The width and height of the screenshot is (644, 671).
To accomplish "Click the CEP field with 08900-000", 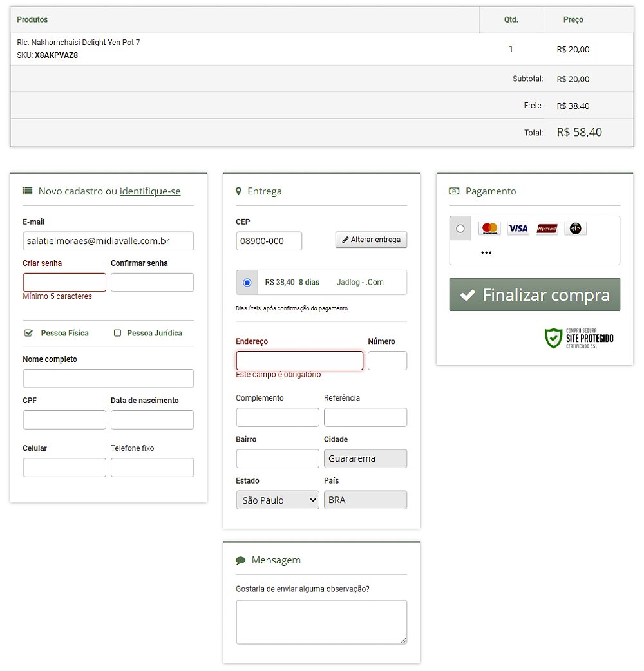I will 269,241.
